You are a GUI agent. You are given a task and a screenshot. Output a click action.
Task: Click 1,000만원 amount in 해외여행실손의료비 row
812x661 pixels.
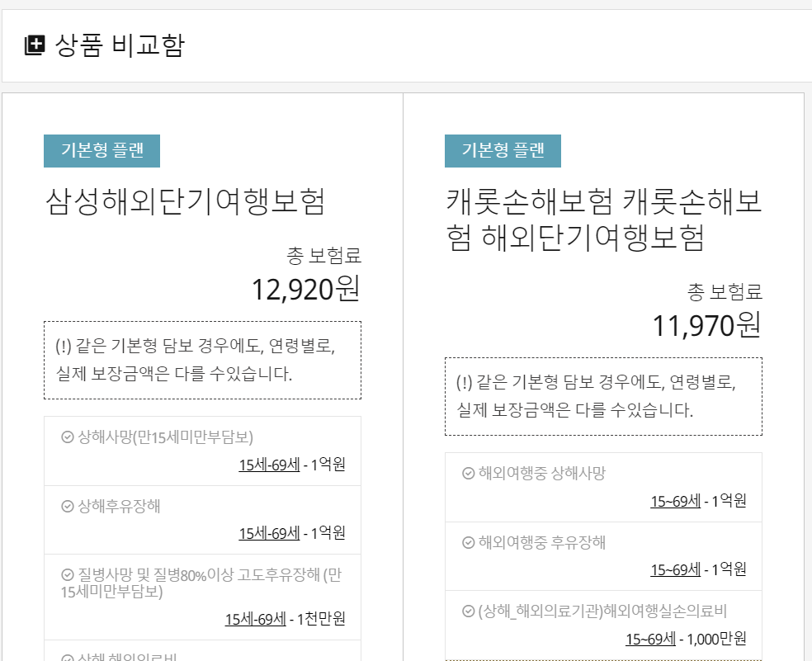[717, 639]
